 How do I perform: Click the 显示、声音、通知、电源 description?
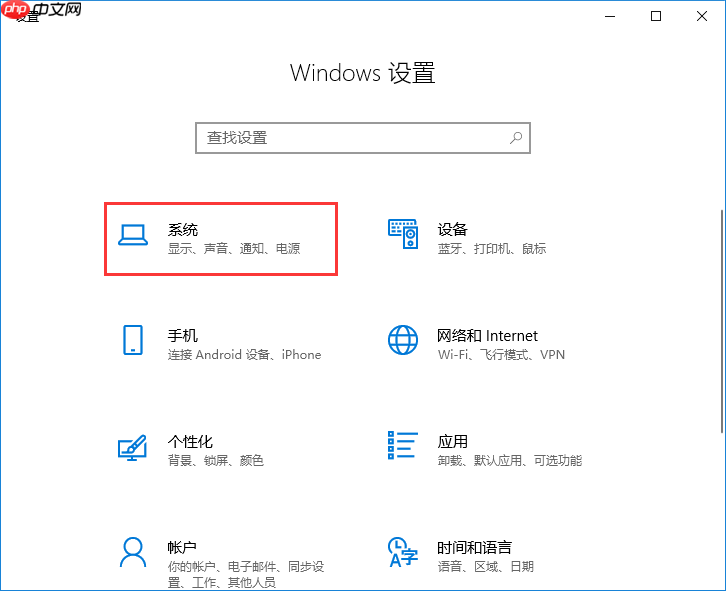(234, 249)
